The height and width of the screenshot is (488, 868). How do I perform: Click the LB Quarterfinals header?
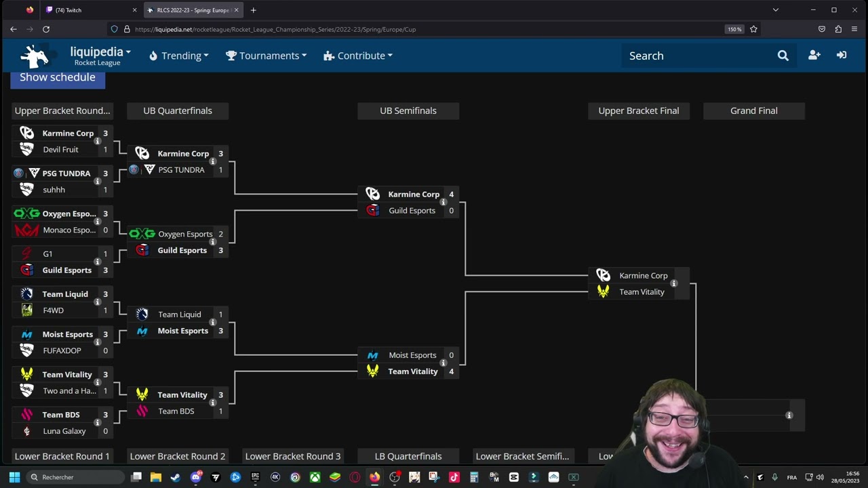(408, 456)
